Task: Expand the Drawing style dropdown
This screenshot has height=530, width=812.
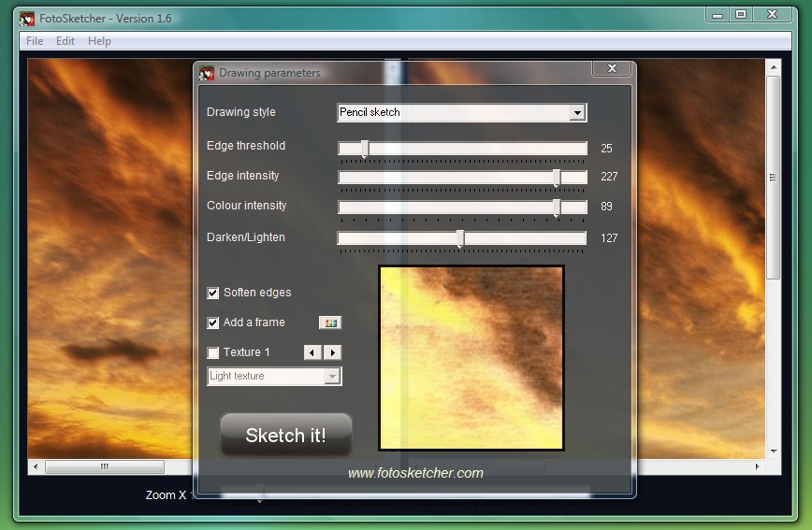Action: 577,112
